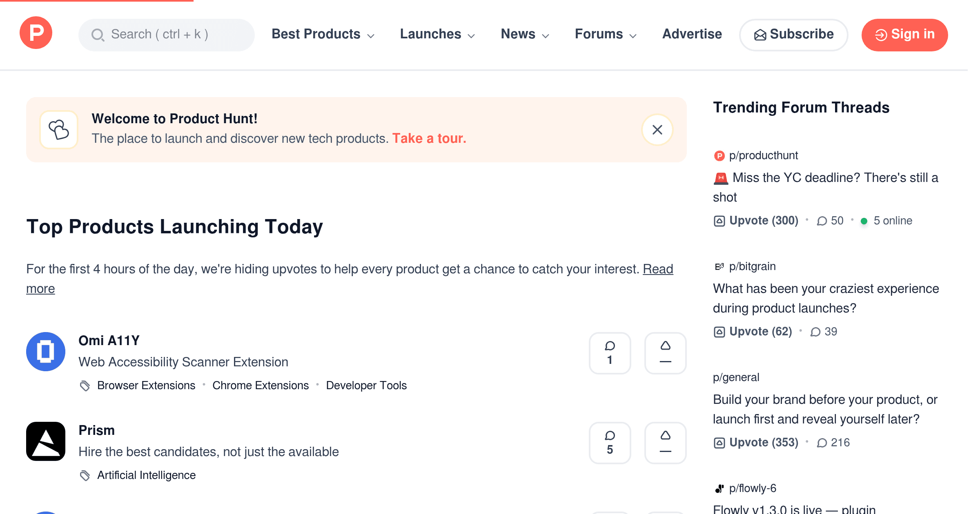Viewport: 980px width, 514px height.
Task: Open the p/bitgrain forum link
Action: pyautogui.click(x=752, y=266)
